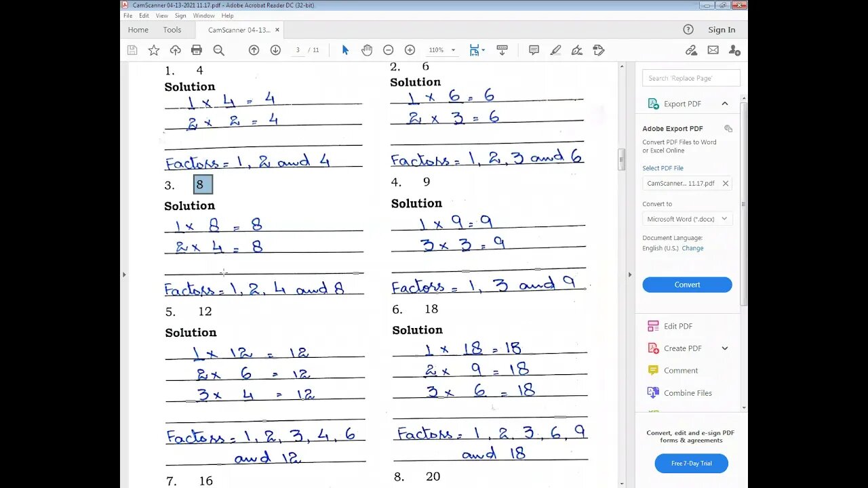Open the Window menu
This screenshot has width=868, height=488.
pyautogui.click(x=204, y=16)
